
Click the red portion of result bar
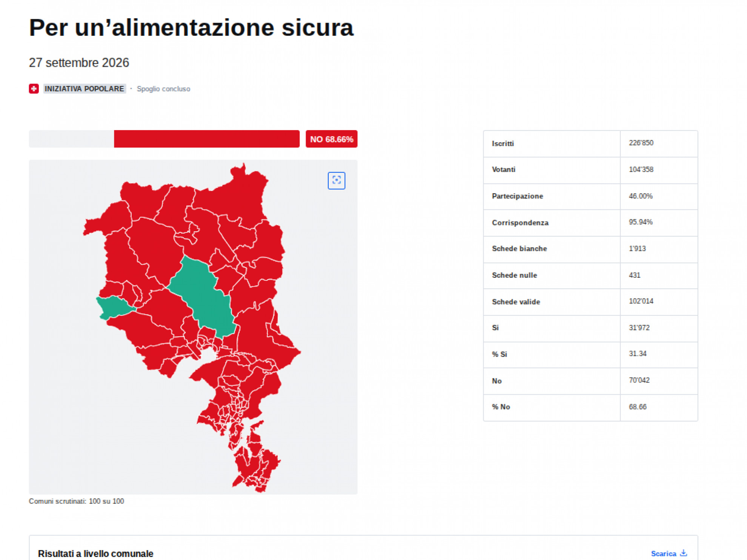(x=207, y=139)
